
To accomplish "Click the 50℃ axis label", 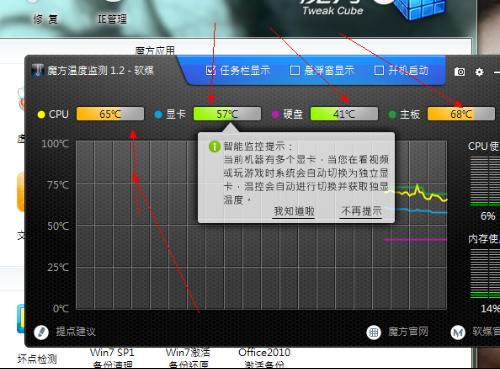I will coord(58,226).
